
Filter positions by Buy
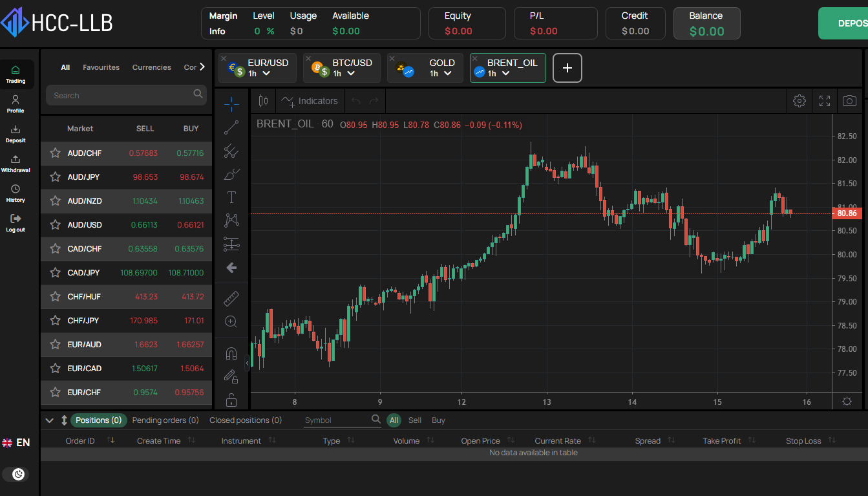[438, 420]
